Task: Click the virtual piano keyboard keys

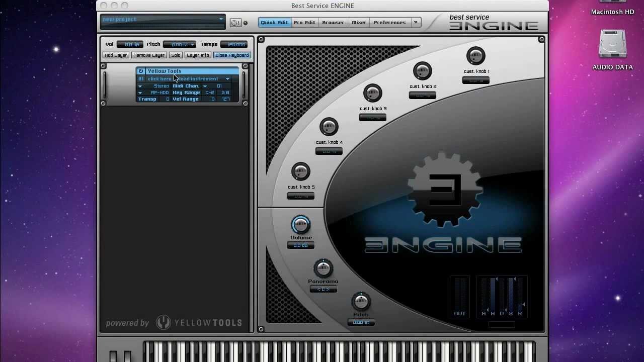Action: tap(339, 351)
